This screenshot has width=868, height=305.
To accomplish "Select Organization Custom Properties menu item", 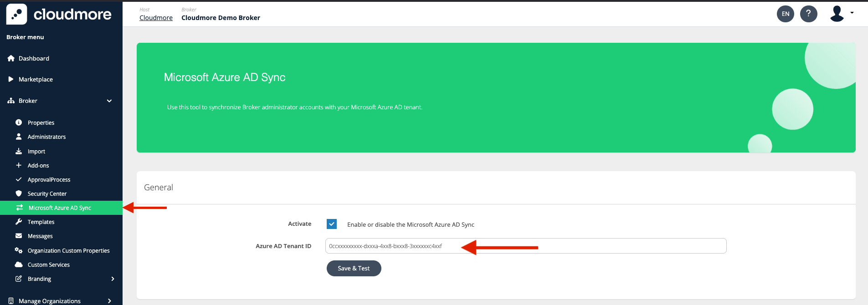I will (x=68, y=250).
